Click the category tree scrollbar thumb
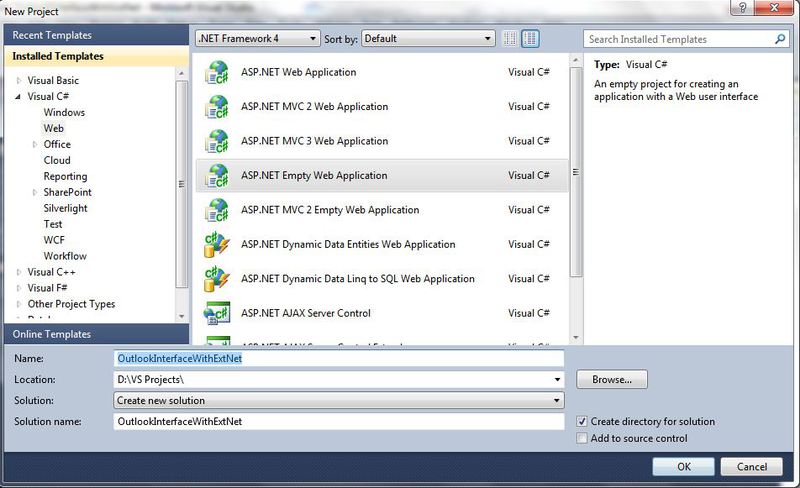The width and height of the screenshot is (800, 488). (x=182, y=184)
